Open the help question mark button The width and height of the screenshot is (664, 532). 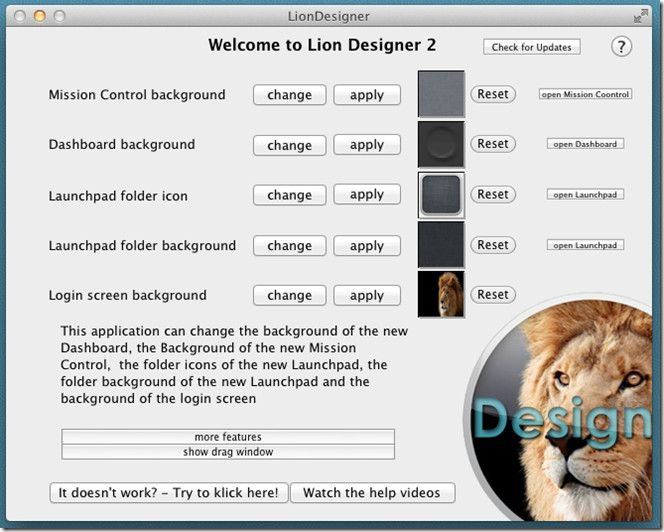(x=621, y=46)
